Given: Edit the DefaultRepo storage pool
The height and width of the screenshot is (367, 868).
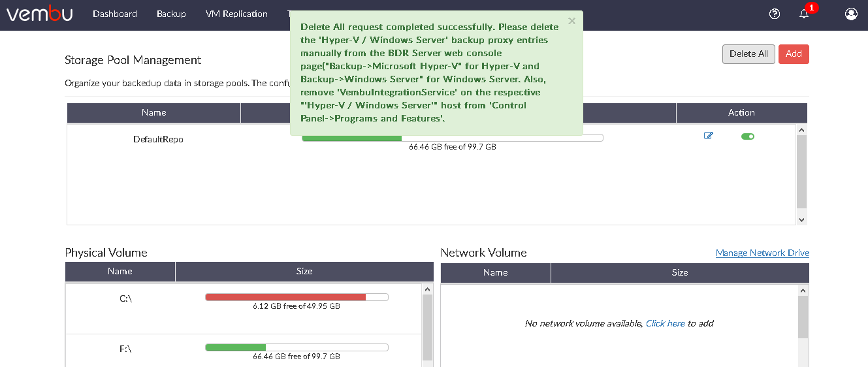Looking at the screenshot, I should [709, 136].
